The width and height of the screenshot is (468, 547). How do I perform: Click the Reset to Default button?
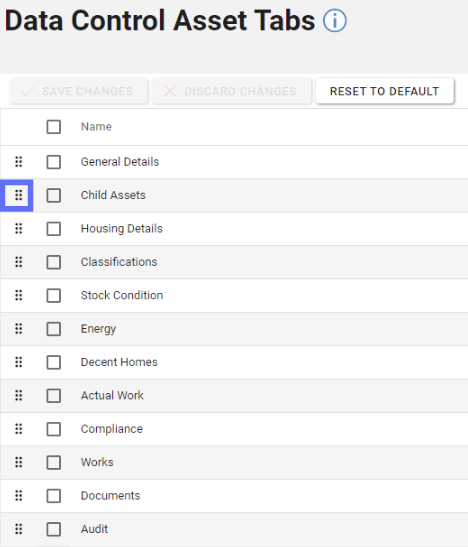[x=385, y=91]
